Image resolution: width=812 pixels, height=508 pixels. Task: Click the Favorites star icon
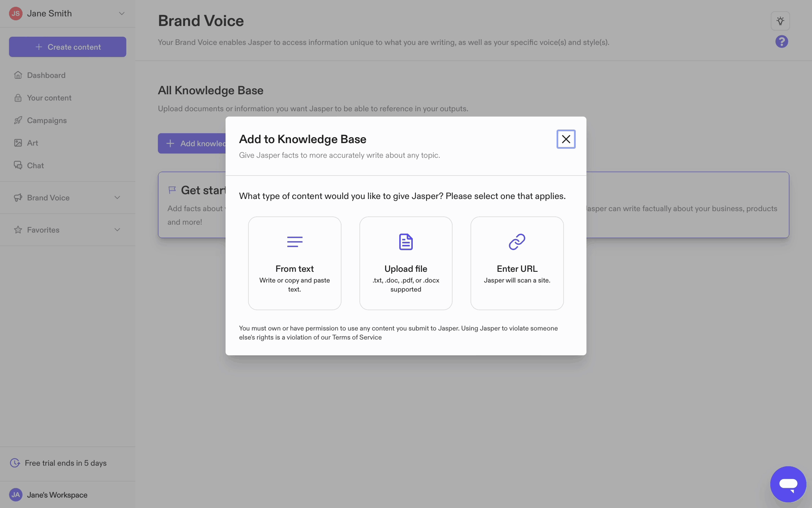[x=18, y=229]
